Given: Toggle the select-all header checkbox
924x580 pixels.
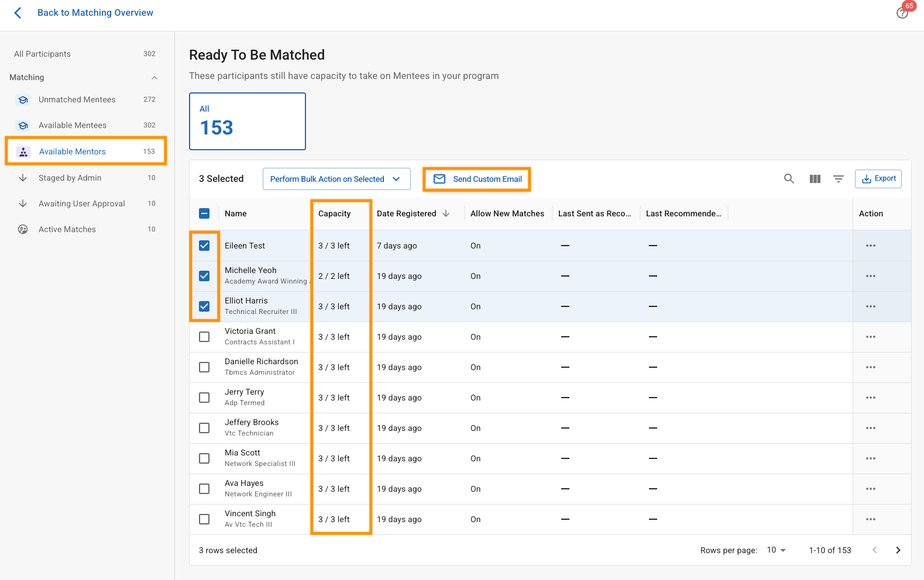Looking at the screenshot, I should click(204, 213).
